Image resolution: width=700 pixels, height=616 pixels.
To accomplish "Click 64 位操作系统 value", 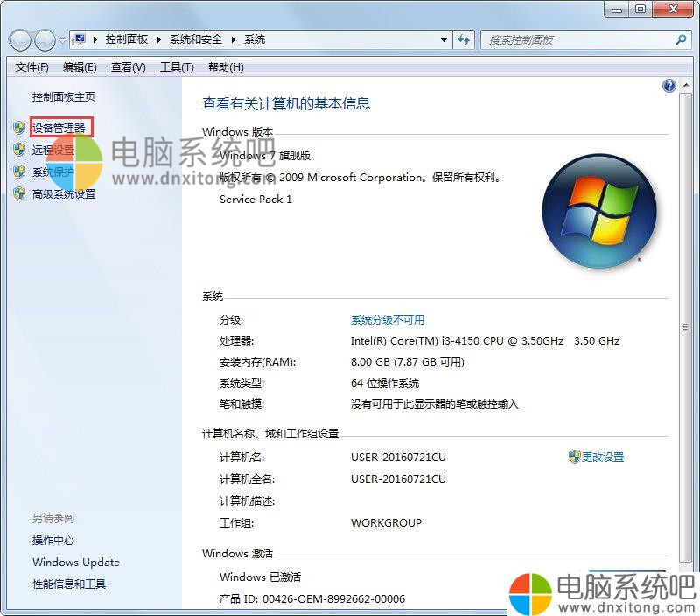I will (x=385, y=383).
